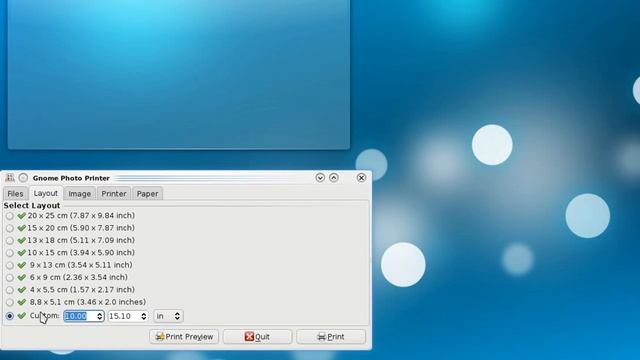Viewport: 640px width, 360px height.
Task: Switch to the Image tab
Action: [80, 193]
